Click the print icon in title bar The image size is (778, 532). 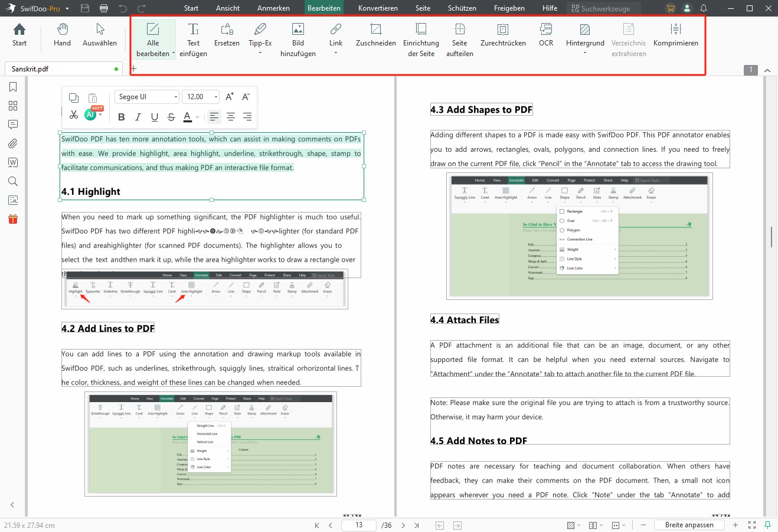[104, 8]
